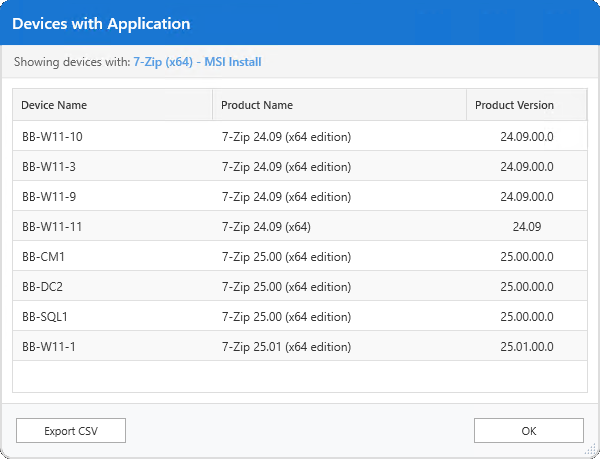Sort by the Product Name column header

[339, 105]
